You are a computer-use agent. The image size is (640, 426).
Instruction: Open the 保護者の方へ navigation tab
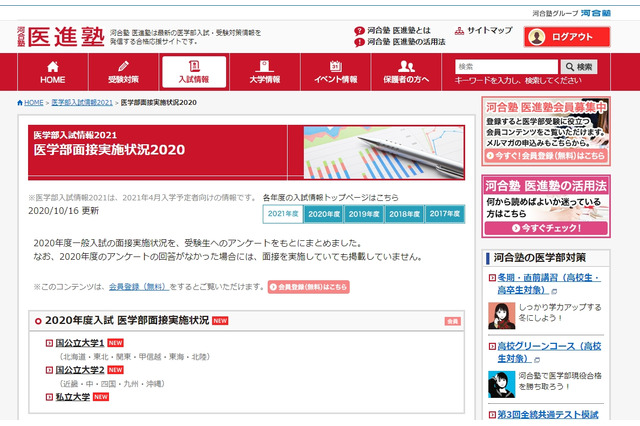coord(406,72)
